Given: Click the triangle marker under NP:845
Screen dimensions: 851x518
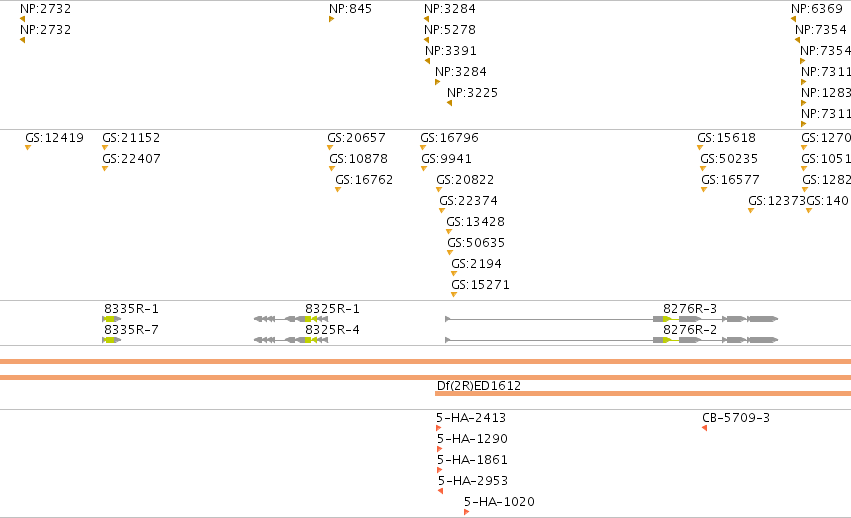Looking at the screenshot, I should [x=331, y=19].
